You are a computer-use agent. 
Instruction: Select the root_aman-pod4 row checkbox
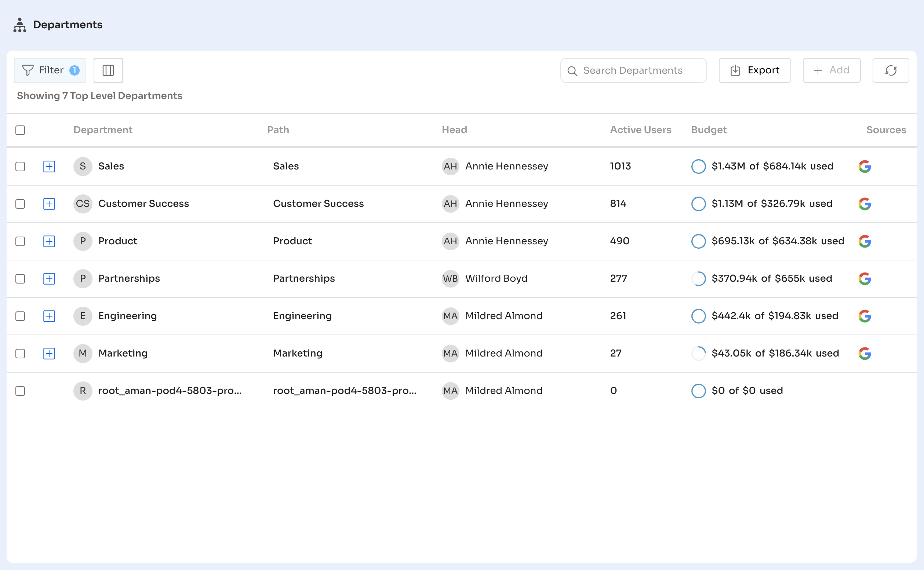point(20,391)
